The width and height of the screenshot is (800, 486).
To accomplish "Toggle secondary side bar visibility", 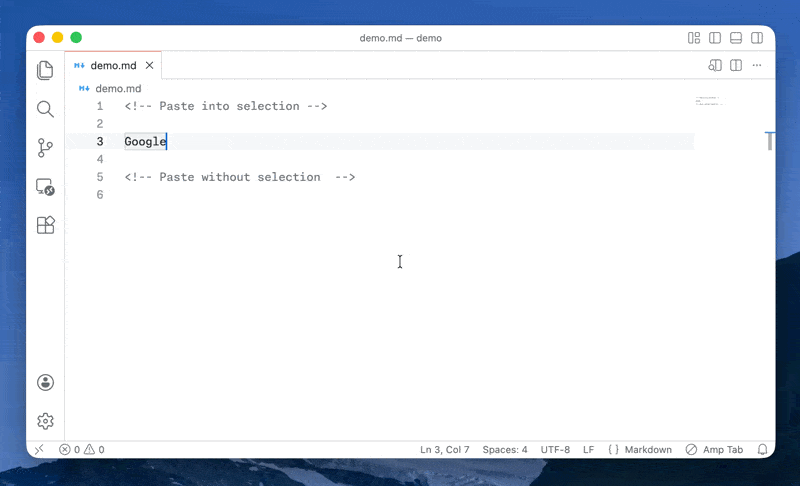I will coord(757,38).
